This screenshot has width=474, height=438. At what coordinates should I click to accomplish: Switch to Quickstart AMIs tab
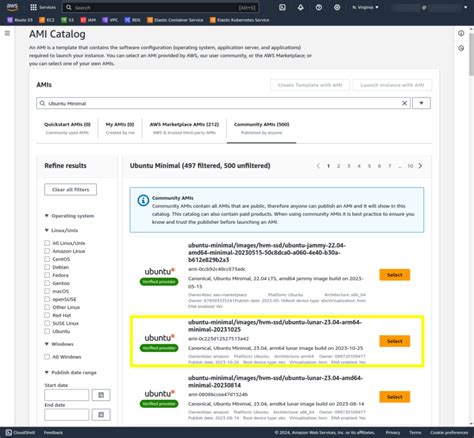[67, 128]
